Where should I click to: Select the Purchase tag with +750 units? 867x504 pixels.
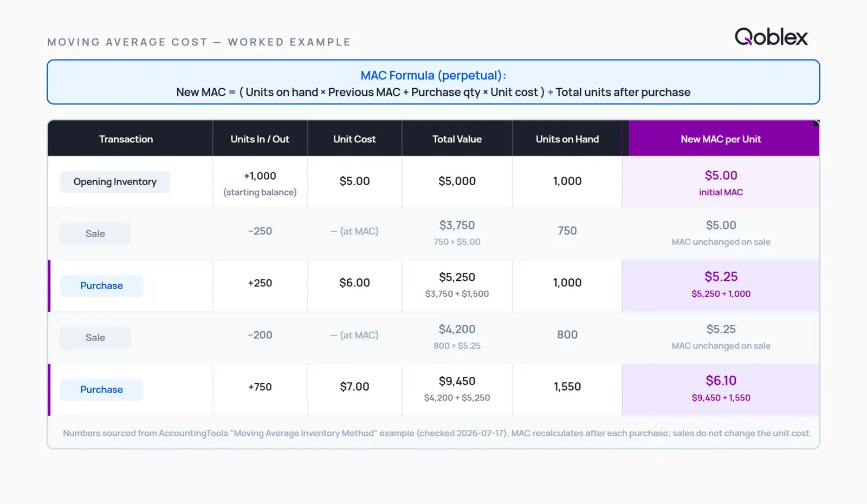pos(101,390)
